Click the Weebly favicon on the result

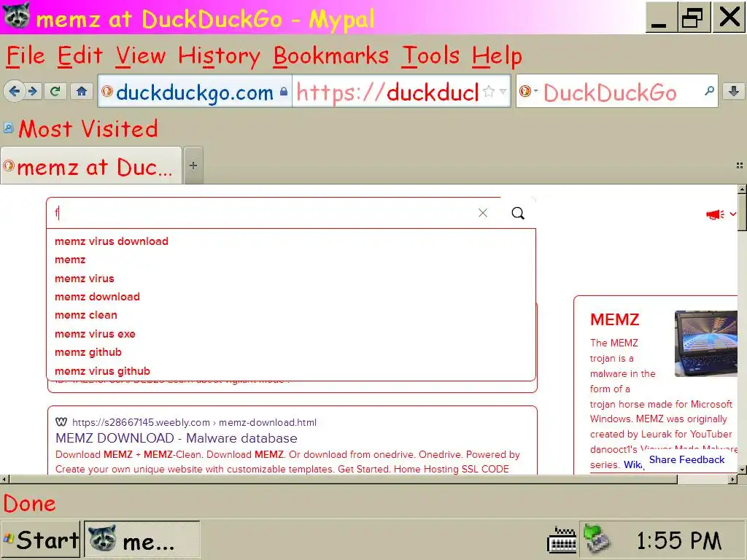pyautogui.click(x=61, y=422)
